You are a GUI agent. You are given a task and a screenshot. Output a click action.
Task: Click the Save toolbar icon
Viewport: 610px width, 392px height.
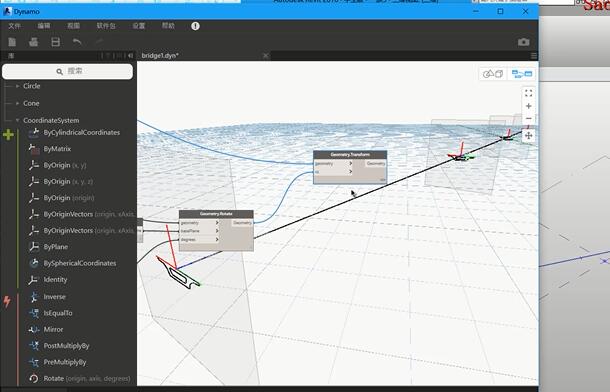[x=56, y=42]
